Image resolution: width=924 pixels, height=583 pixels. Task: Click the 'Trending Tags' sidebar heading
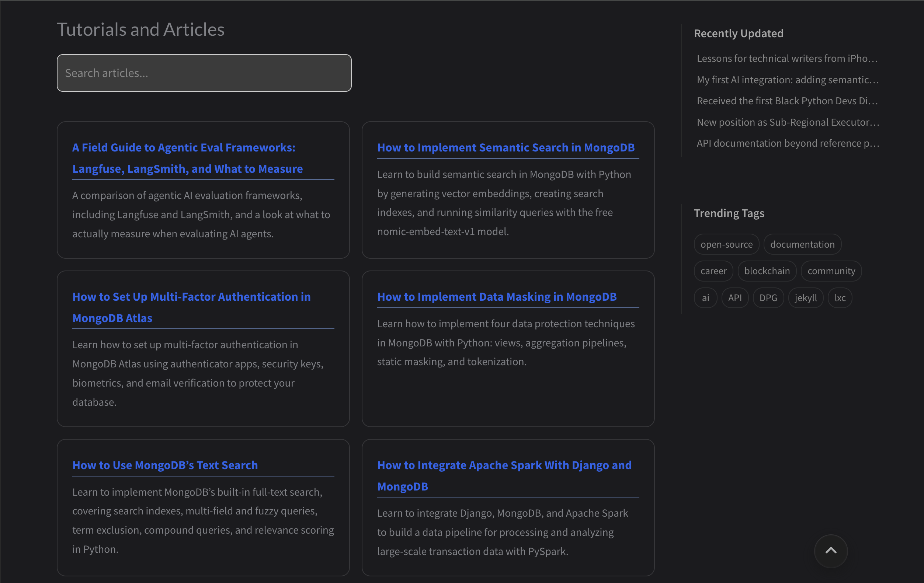[x=729, y=213]
